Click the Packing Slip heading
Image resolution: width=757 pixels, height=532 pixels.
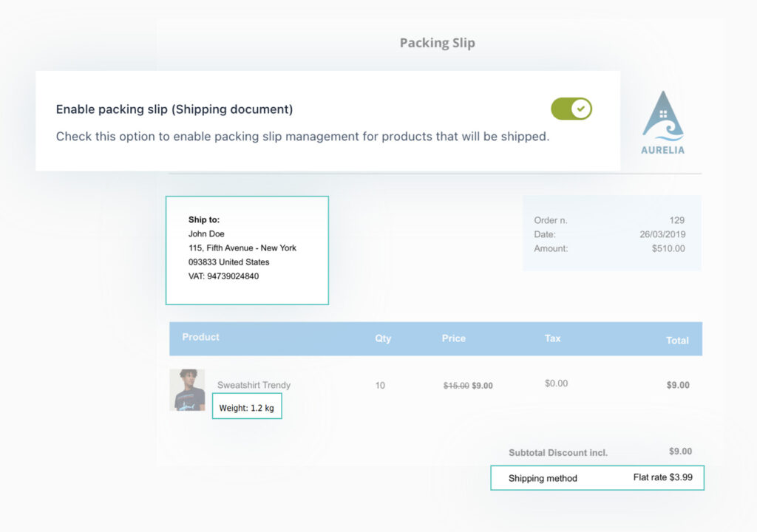click(x=437, y=43)
